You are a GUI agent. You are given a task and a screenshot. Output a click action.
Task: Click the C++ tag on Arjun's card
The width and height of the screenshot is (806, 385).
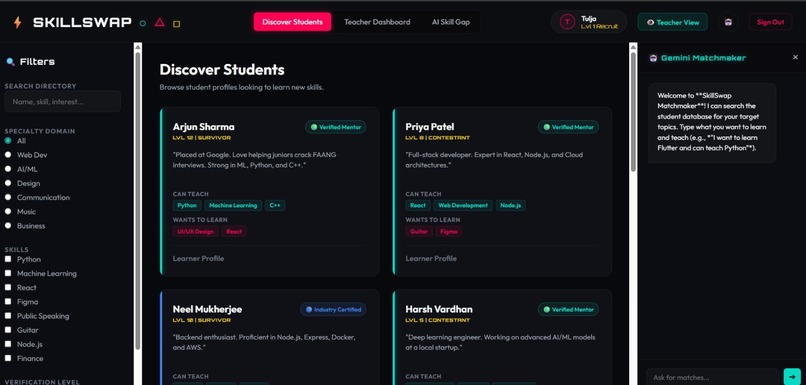point(275,206)
